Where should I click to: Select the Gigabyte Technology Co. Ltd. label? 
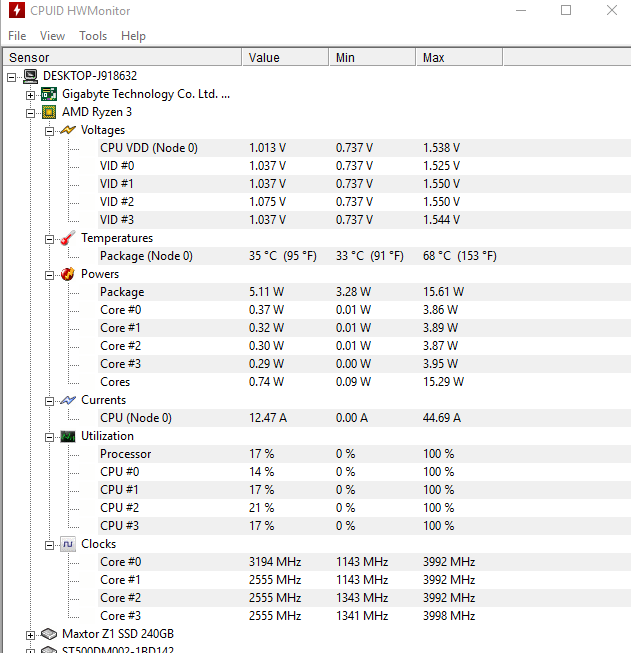click(146, 94)
